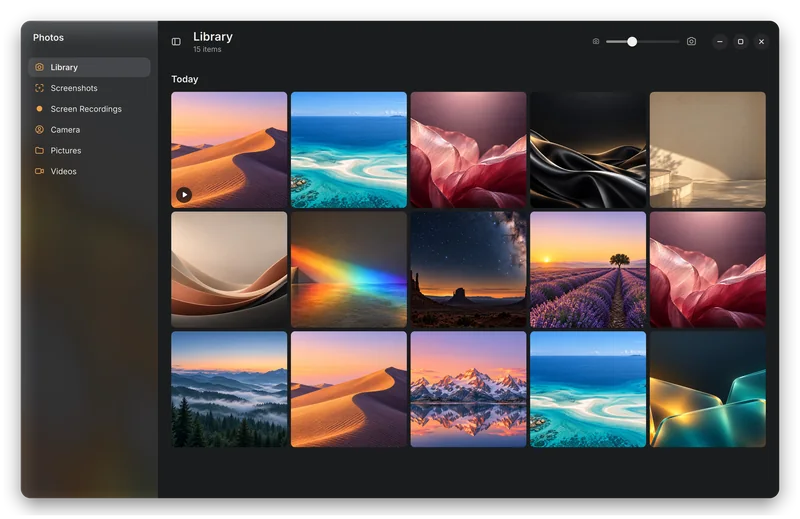Viewport: 800px width, 519px height.
Task: Play the desert dune video thumbnail
Action: (x=184, y=194)
